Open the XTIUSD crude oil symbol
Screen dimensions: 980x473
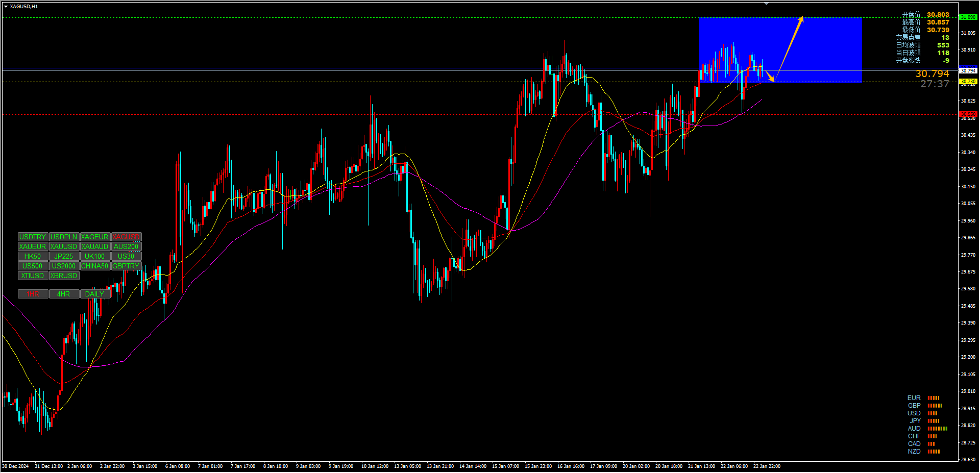coord(33,276)
